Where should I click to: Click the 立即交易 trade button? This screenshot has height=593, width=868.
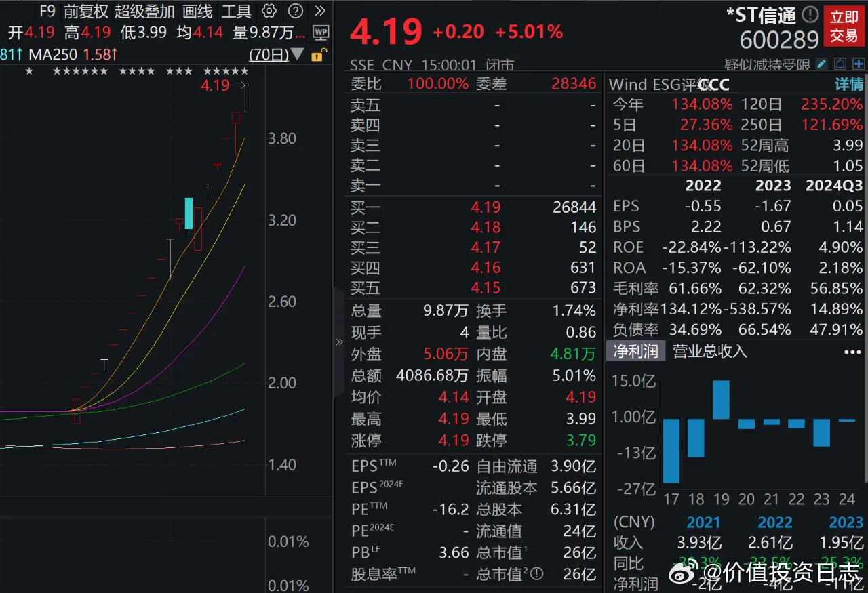click(844, 26)
